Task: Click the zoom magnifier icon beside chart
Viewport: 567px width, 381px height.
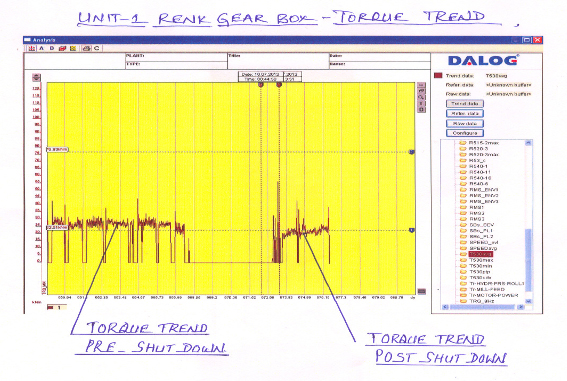Action: [x=422, y=97]
